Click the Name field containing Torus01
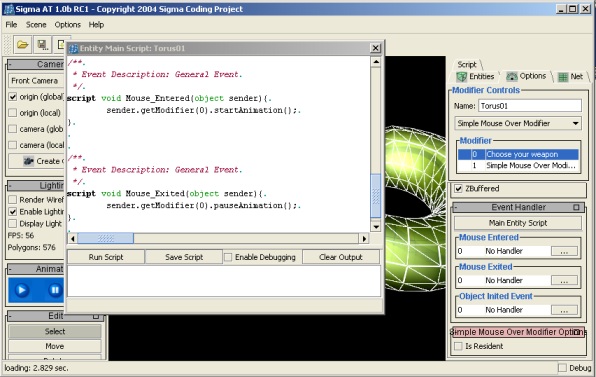The height and width of the screenshot is (377, 596). (x=530, y=106)
